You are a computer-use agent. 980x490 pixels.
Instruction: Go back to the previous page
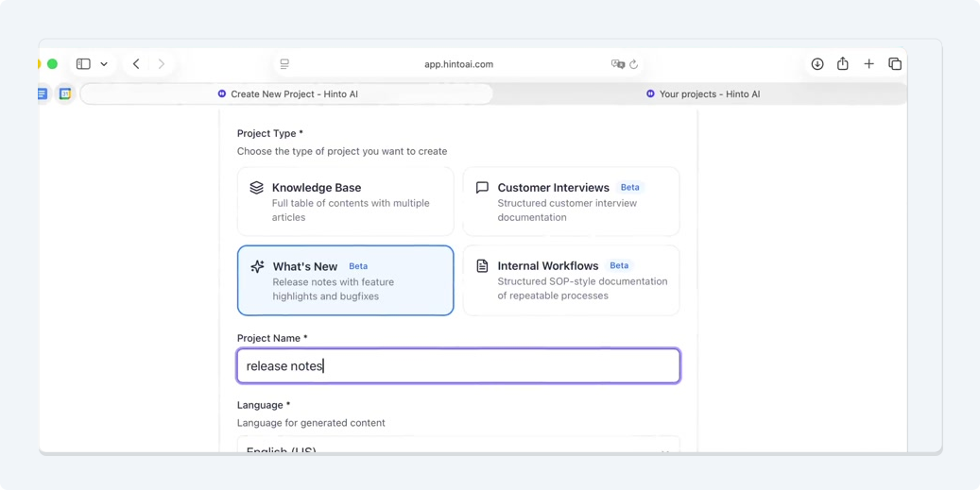(136, 64)
